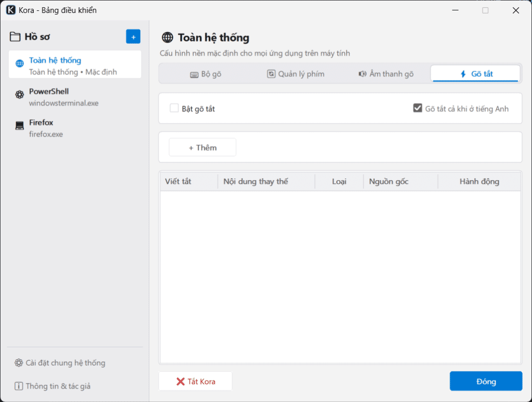The width and height of the screenshot is (532, 402).
Task: Click the + Thêm button
Action: click(x=203, y=148)
